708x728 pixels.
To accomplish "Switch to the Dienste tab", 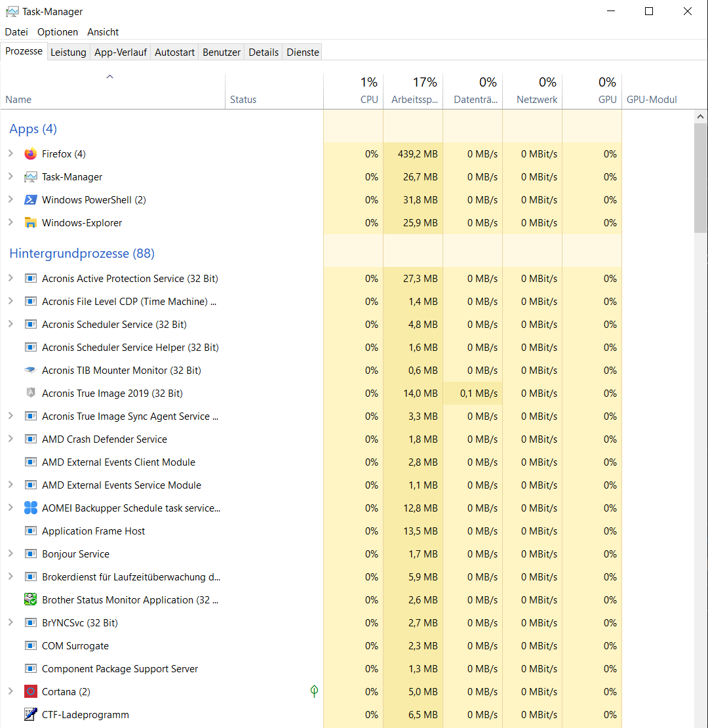I will [x=303, y=52].
